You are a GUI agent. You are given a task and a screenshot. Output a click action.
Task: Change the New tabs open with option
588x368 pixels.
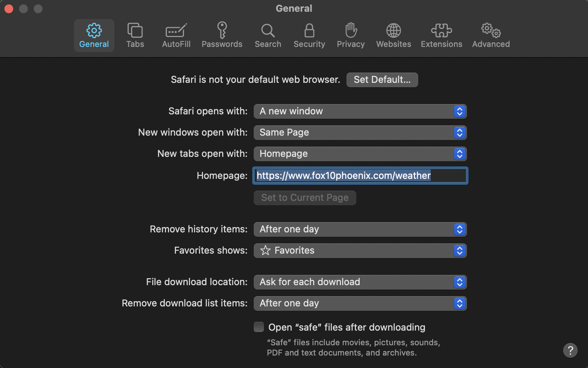coord(360,154)
